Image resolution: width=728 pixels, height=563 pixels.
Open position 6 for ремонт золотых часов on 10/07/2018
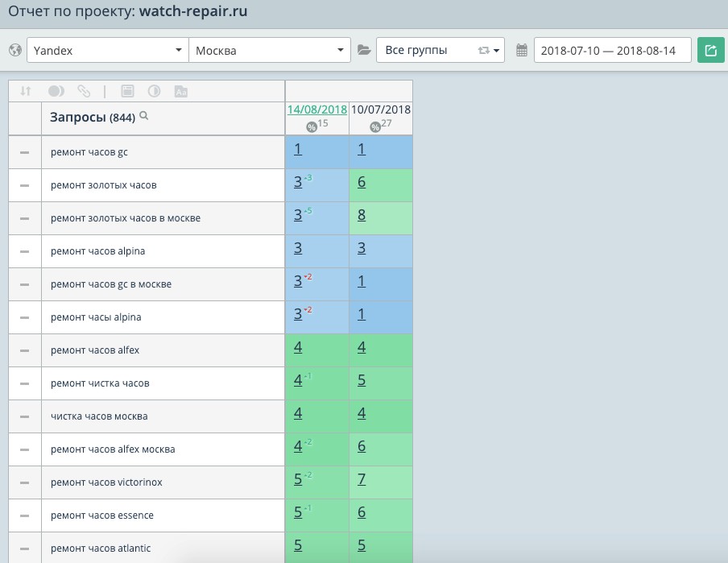(362, 183)
